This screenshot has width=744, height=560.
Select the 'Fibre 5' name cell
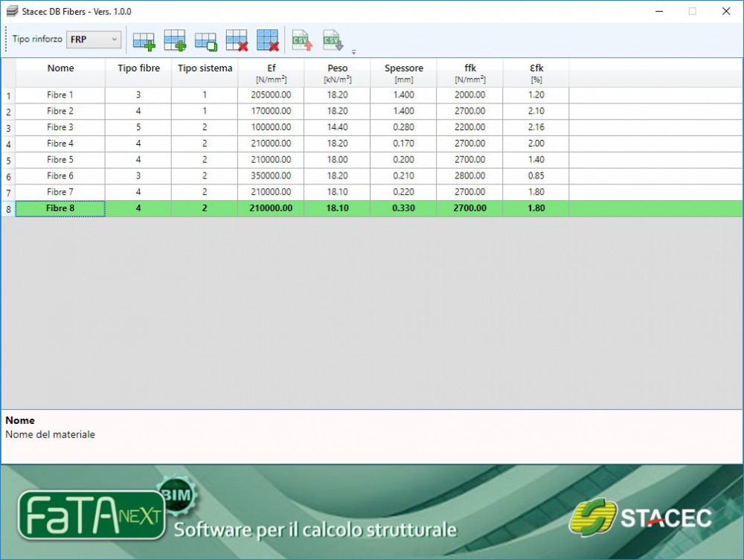[x=60, y=160]
